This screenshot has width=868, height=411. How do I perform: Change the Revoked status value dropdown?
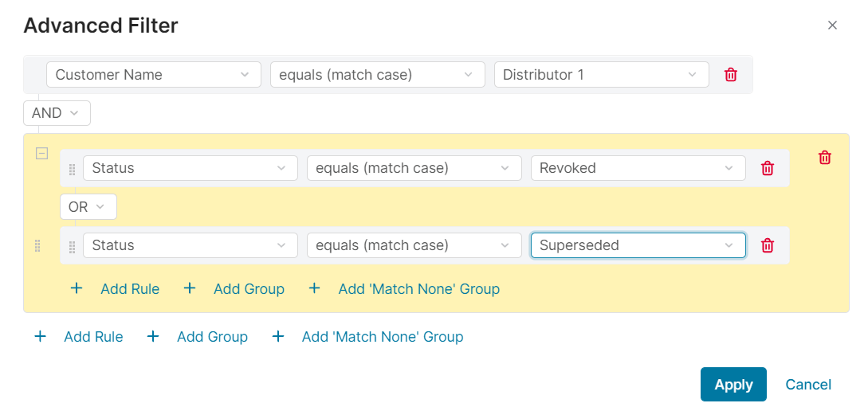coord(638,168)
